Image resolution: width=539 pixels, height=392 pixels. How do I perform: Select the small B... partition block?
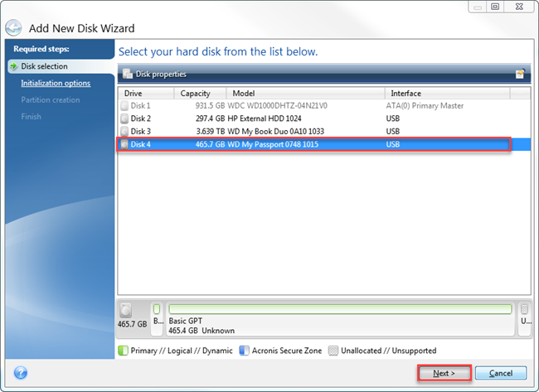point(157,318)
